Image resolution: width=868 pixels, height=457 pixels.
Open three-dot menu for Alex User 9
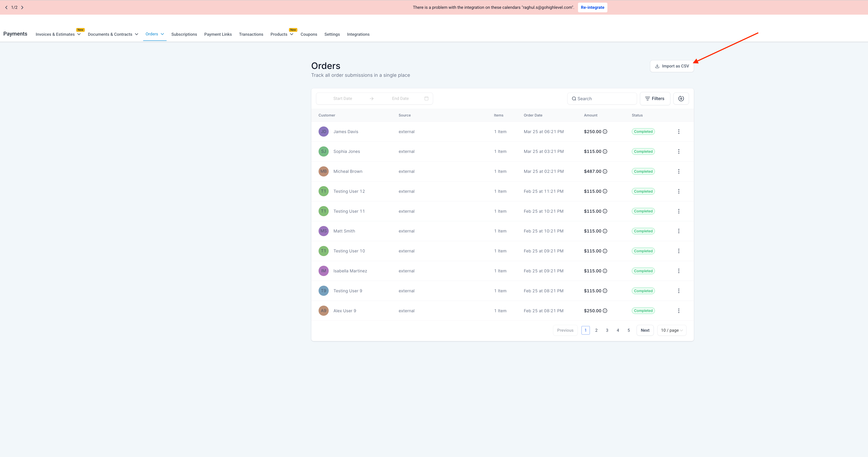(679, 311)
